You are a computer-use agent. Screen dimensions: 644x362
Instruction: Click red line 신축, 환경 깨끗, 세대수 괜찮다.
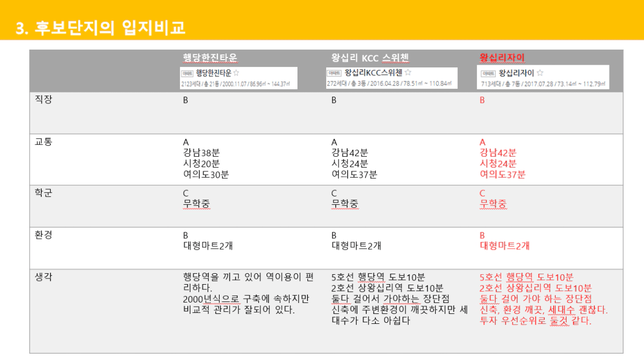(543, 310)
